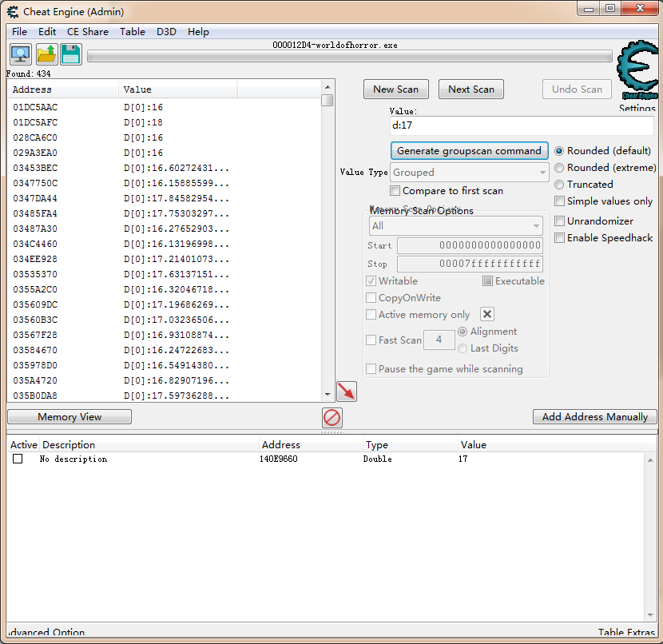Click the scan Value input field
The height and width of the screenshot is (644, 663).
click(x=521, y=125)
